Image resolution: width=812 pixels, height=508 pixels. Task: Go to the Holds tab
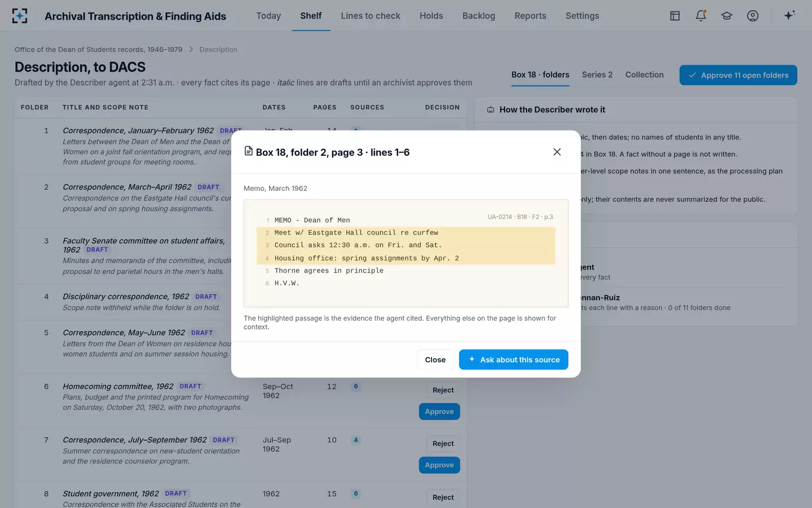(431, 16)
